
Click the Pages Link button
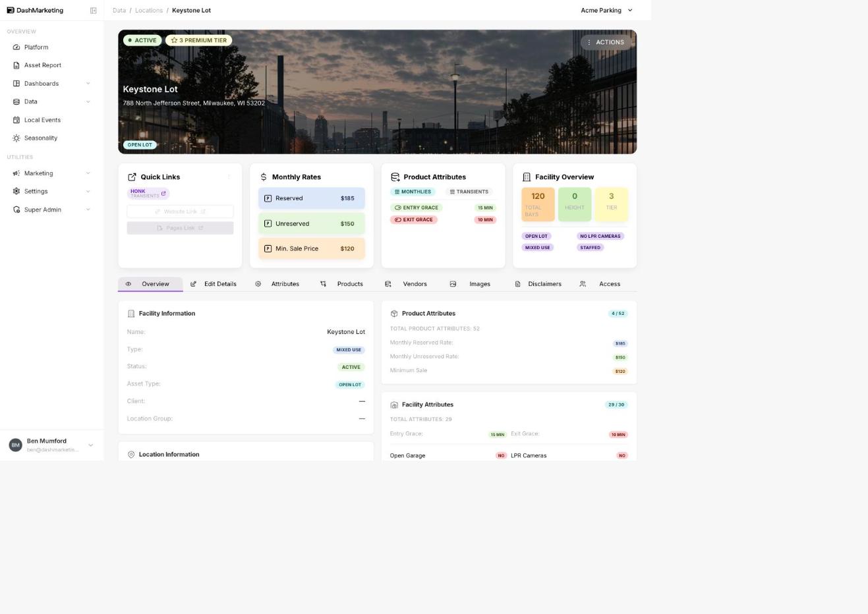coord(180,228)
